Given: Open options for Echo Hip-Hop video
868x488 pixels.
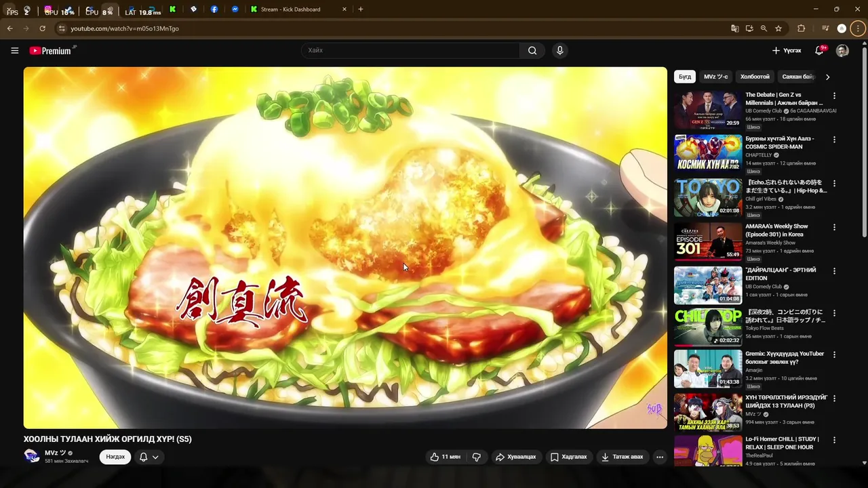Looking at the screenshot, I should click(x=834, y=184).
